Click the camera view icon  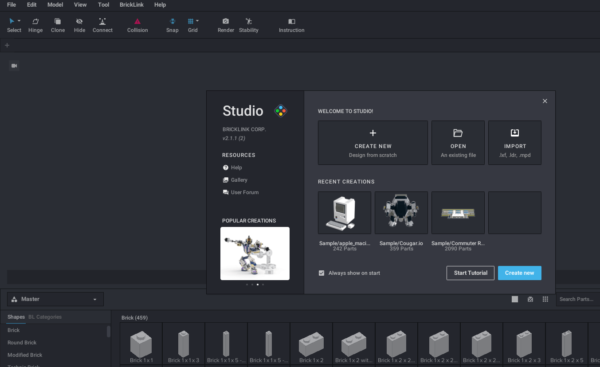pos(14,66)
